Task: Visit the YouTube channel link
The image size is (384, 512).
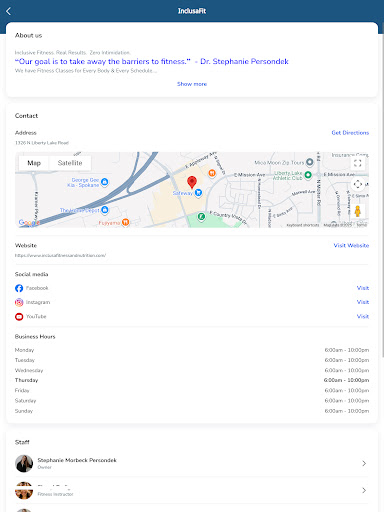Action: pyautogui.click(x=363, y=316)
